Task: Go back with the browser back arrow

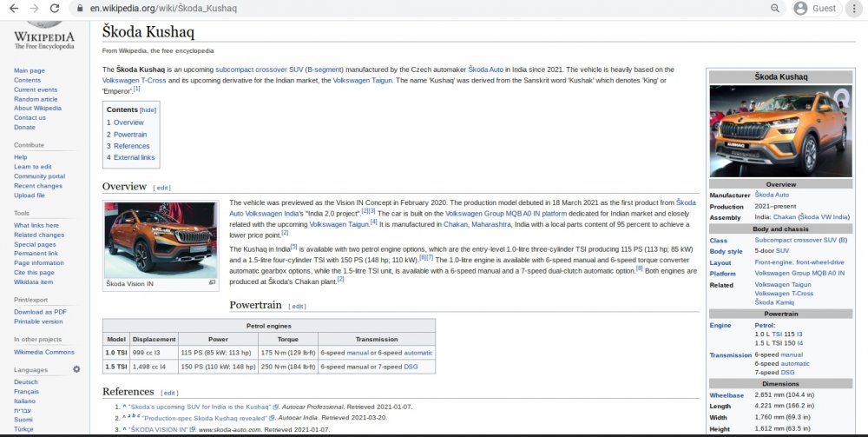Action: (x=14, y=9)
